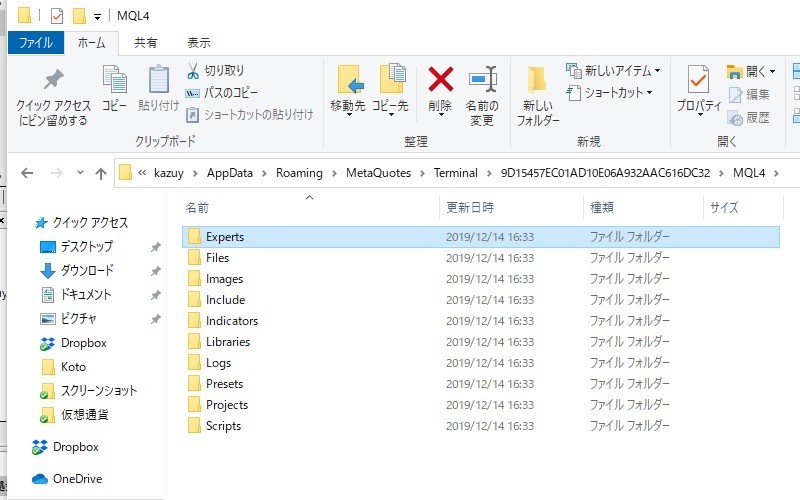This screenshot has width=800, height=500.
Task: Select the Experts folder
Action: click(481, 237)
